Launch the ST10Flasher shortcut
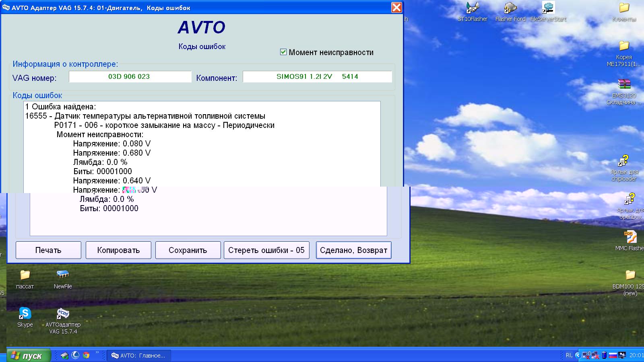The width and height of the screenshot is (644, 362). coord(472,8)
